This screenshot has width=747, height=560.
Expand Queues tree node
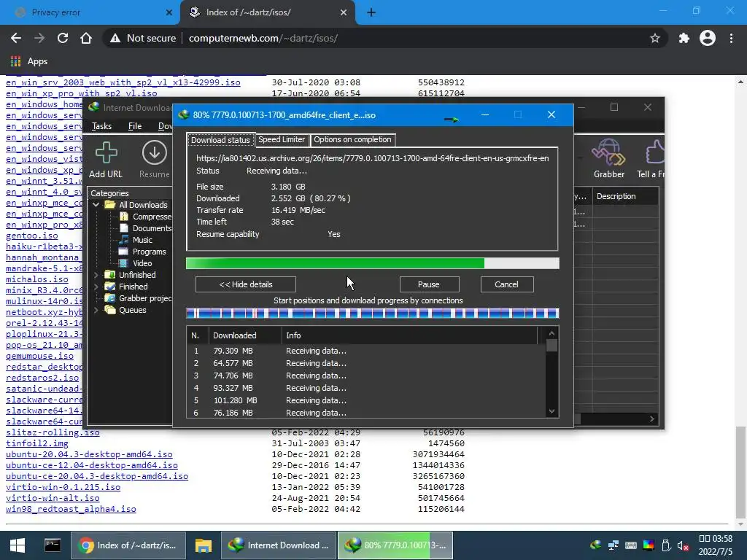[96, 310]
